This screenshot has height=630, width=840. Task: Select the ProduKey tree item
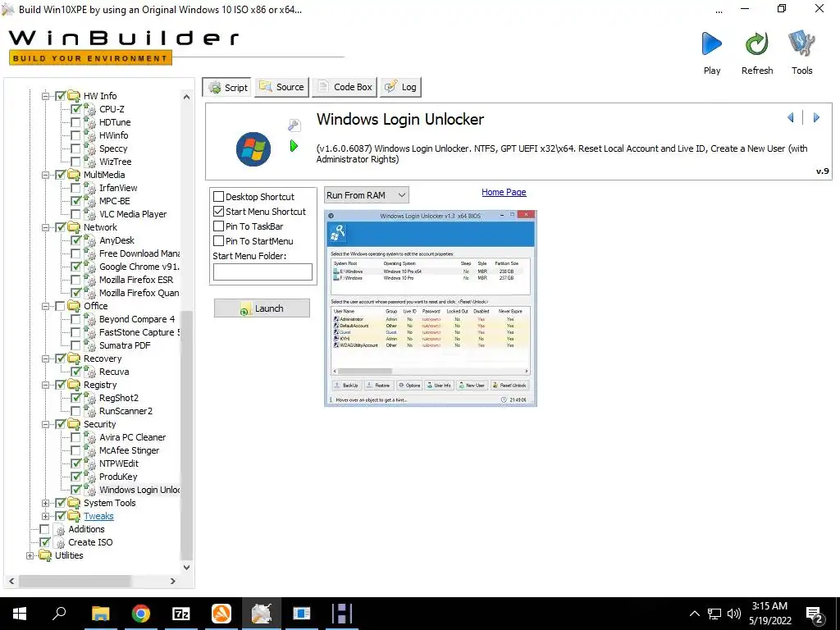coord(118,477)
